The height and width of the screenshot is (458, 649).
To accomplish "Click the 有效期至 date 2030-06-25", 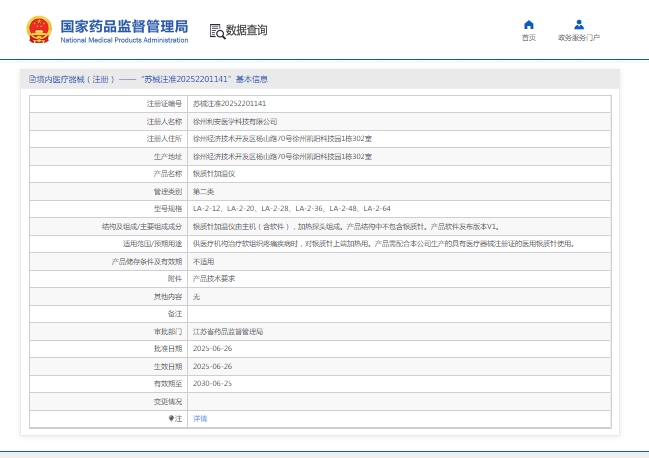I will point(212,383).
